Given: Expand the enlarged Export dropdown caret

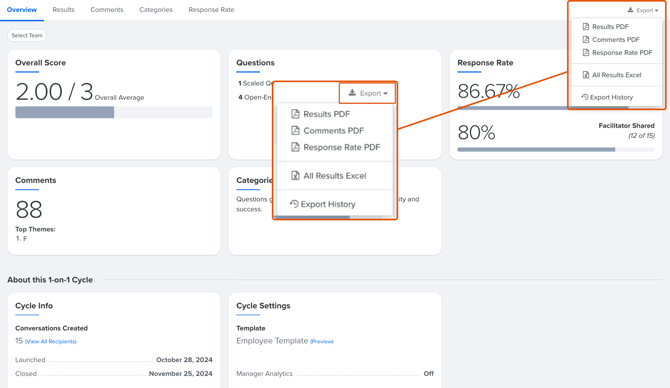Looking at the screenshot, I should pos(385,94).
